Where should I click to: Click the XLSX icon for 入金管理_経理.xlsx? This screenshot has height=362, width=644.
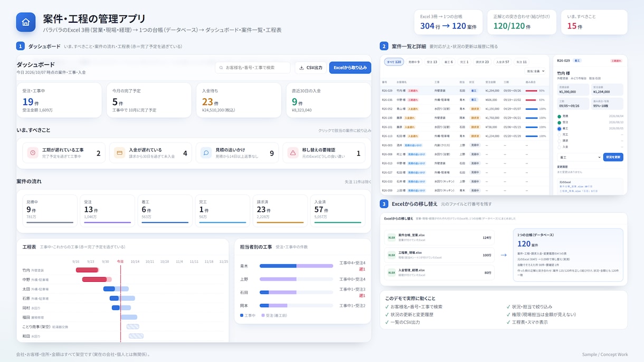click(392, 273)
